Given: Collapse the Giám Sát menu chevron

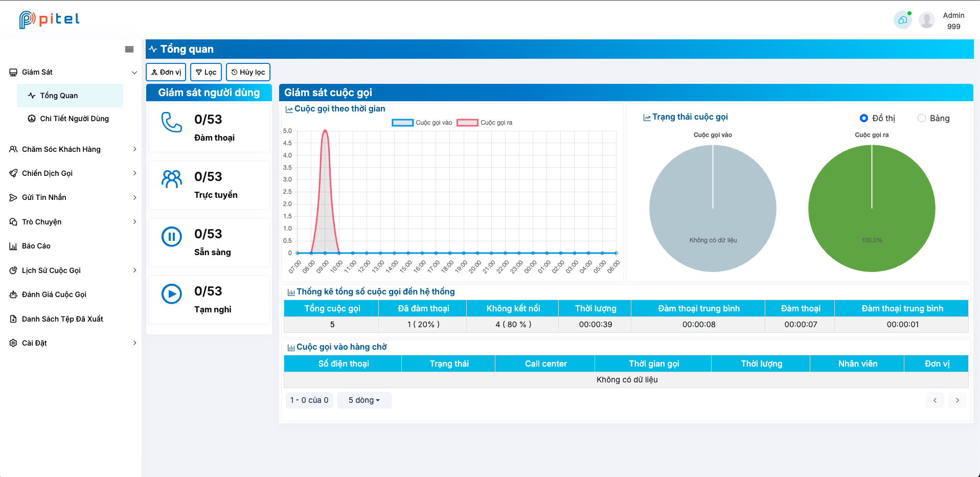Looking at the screenshot, I should point(134,73).
